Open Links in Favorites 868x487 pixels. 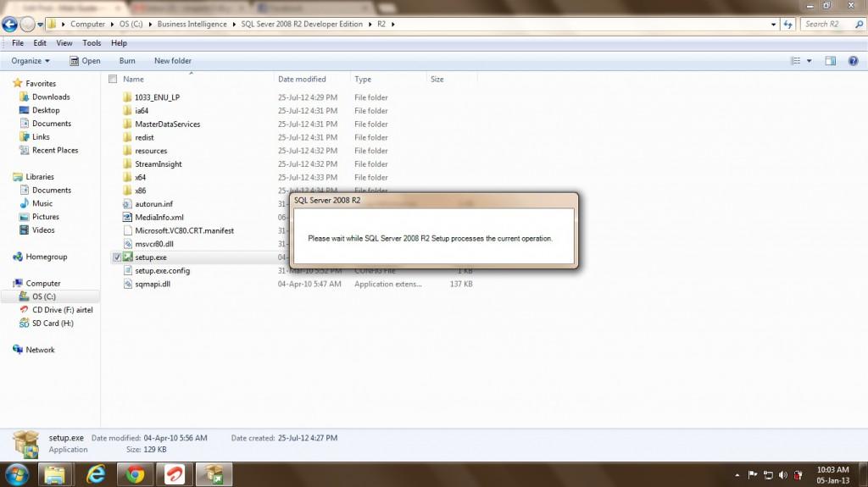click(41, 136)
